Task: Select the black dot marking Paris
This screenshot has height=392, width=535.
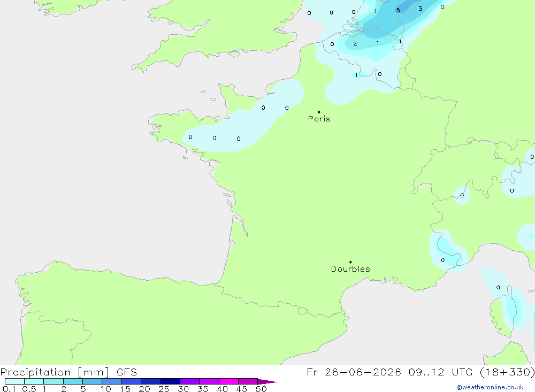Action: pyautogui.click(x=319, y=112)
